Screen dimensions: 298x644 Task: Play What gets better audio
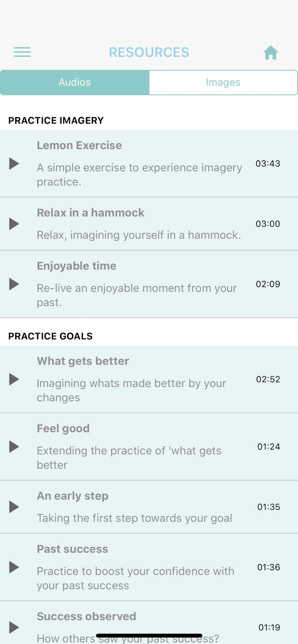pyautogui.click(x=14, y=379)
